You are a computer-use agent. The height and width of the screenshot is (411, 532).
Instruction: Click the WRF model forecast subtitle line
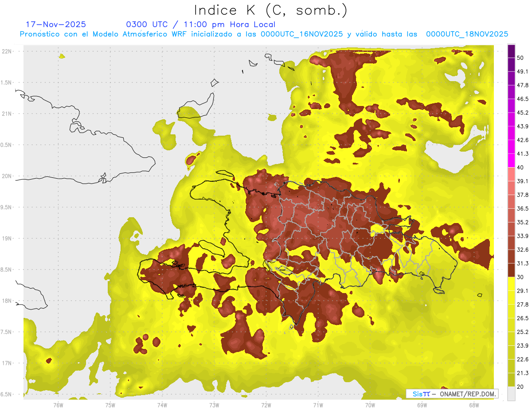[x=264, y=34]
